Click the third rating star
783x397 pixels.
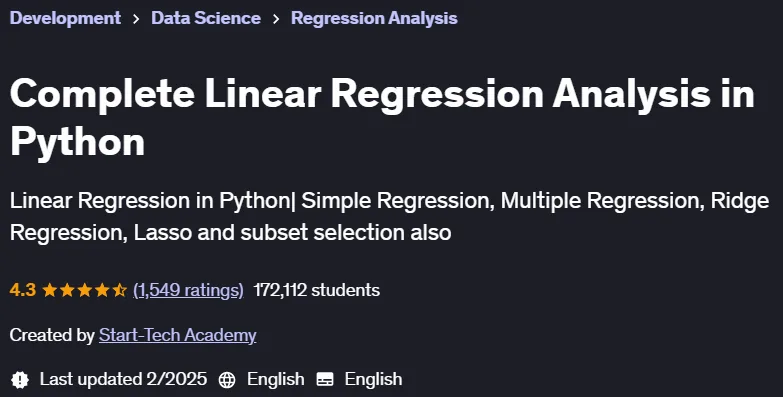click(x=84, y=290)
